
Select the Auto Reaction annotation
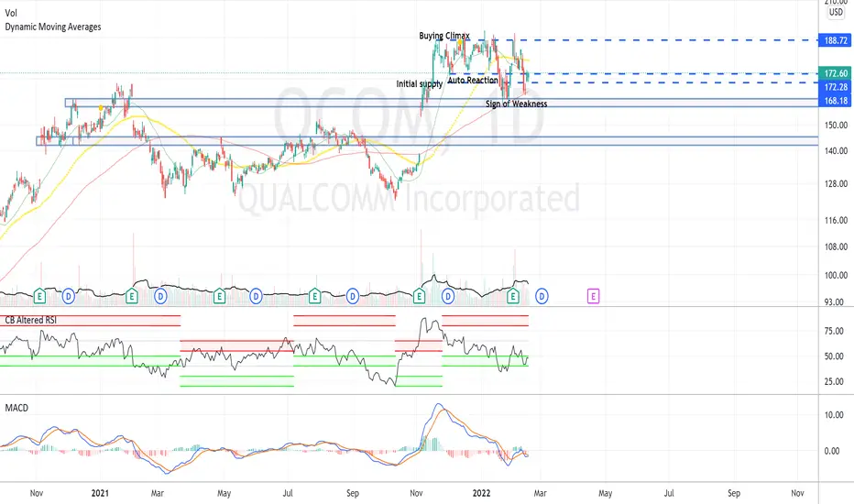(473, 80)
